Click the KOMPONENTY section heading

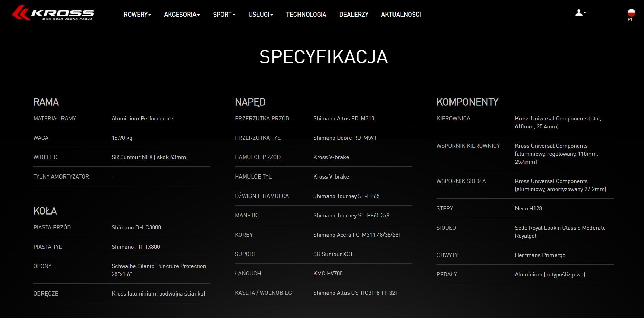coord(467,102)
